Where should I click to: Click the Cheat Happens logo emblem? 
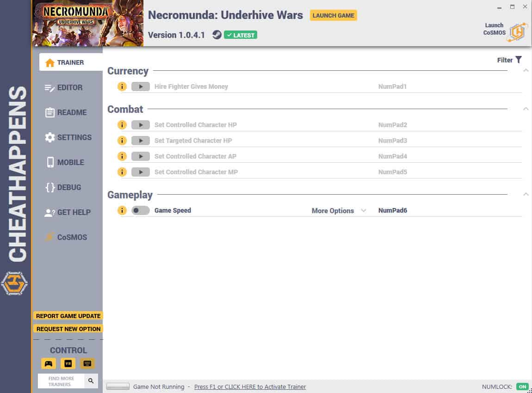click(14, 283)
